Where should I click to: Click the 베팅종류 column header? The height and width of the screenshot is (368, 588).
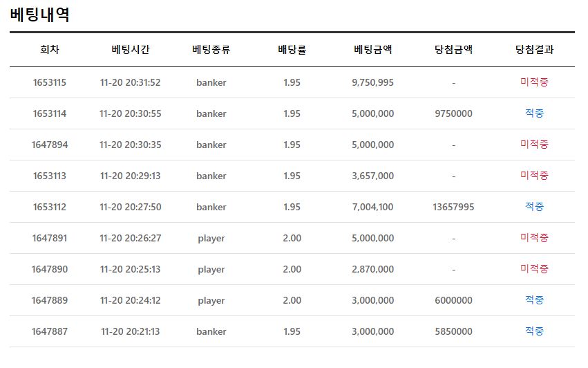coord(211,50)
